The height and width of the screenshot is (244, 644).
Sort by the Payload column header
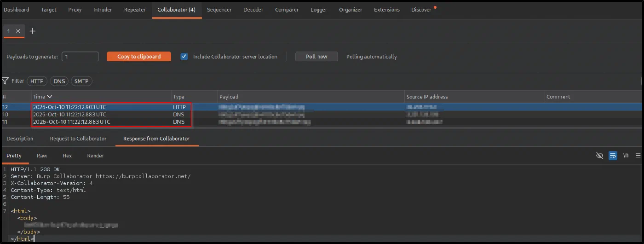(x=311, y=97)
